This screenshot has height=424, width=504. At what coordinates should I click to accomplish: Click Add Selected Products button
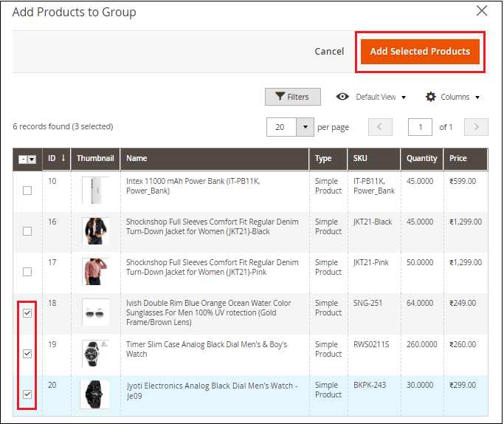click(x=420, y=52)
